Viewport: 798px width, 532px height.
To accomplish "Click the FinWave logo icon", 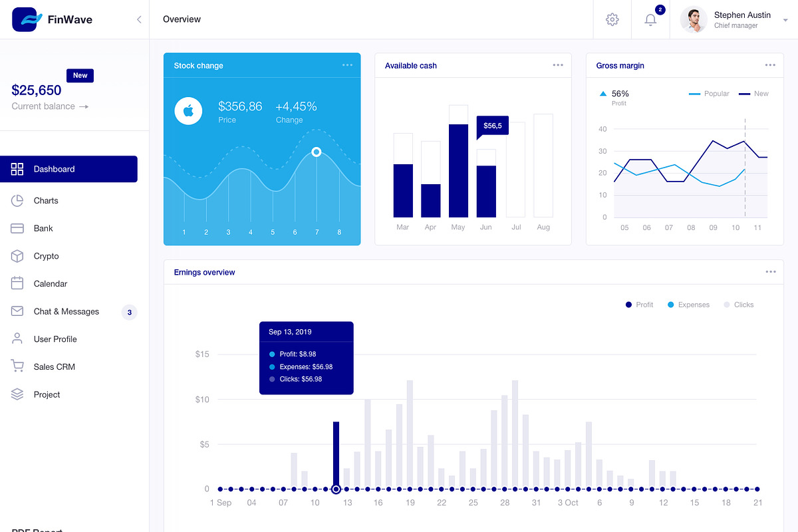I will pyautogui.click(x=27, y=19).
